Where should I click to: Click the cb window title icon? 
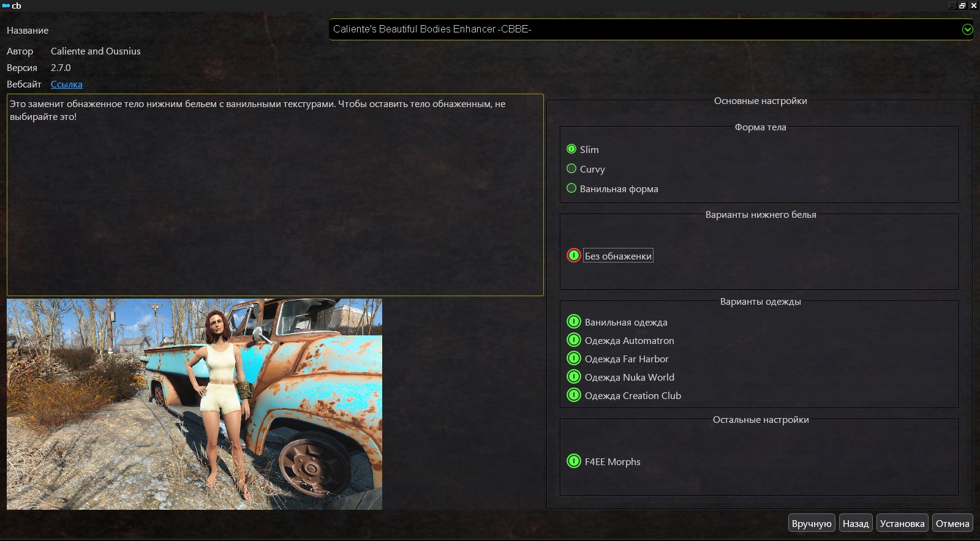coord(6,6)
